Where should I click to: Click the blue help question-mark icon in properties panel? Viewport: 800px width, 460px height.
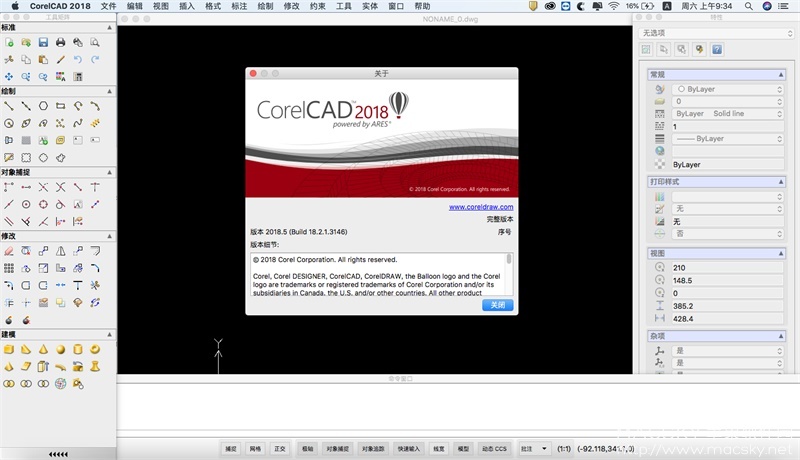[x=717, y=49]
